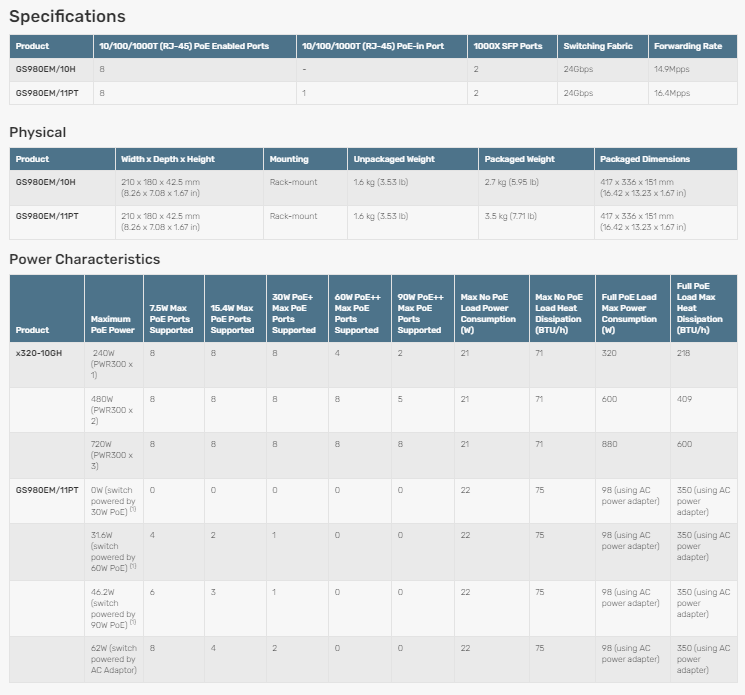Click "Max No PoE Load Power Consumption (W)" header

click(492, 309)
